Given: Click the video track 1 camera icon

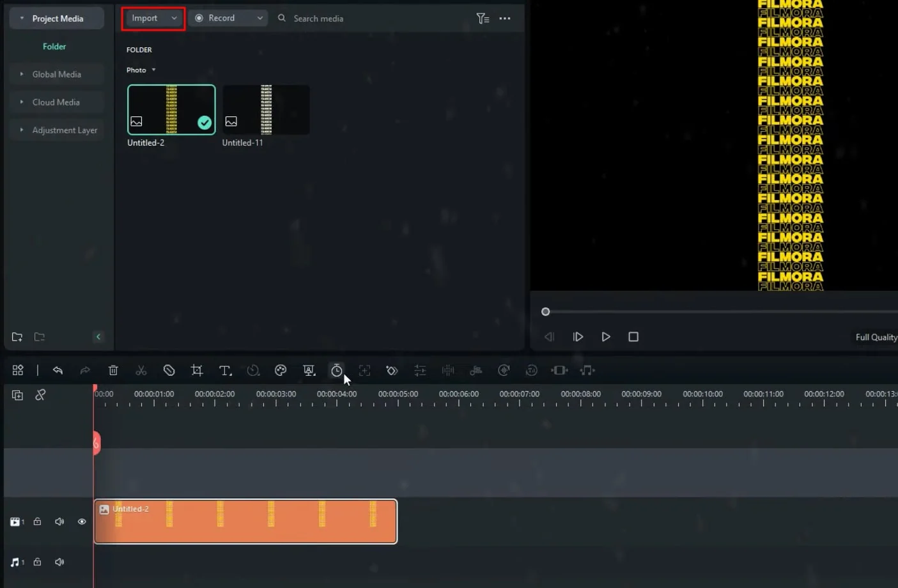Looking at the screenshot, I should click(x=17, y=522).
